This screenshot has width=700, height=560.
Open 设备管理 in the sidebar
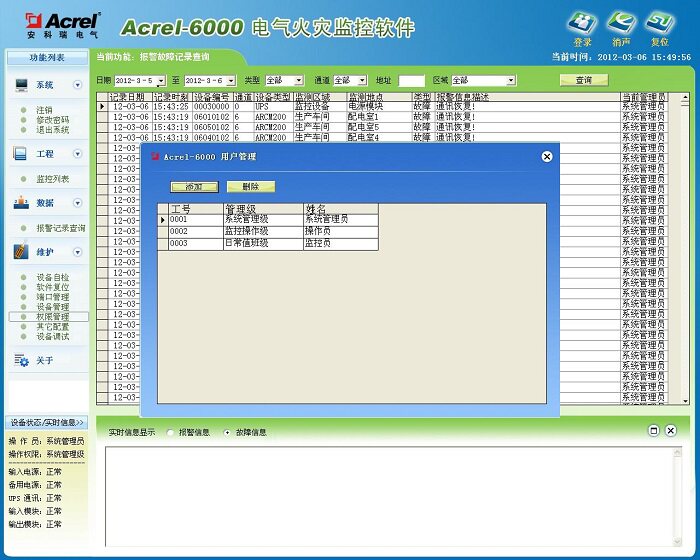tap(53, 307)
